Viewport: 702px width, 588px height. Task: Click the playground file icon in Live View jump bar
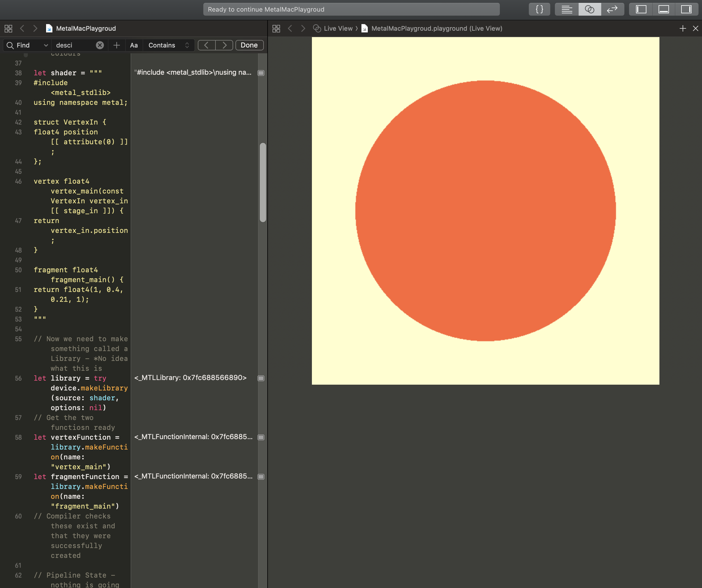pyautogui.click(x=365, y=28)
